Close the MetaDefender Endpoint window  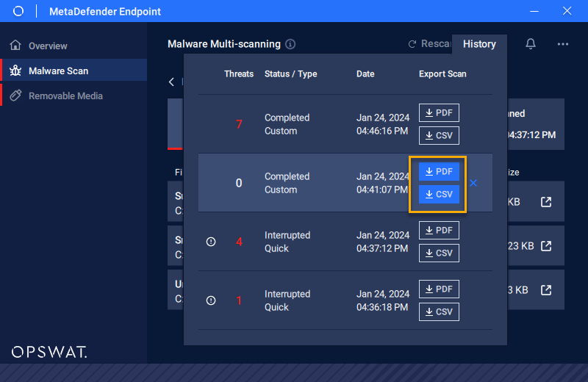(567, 11)
